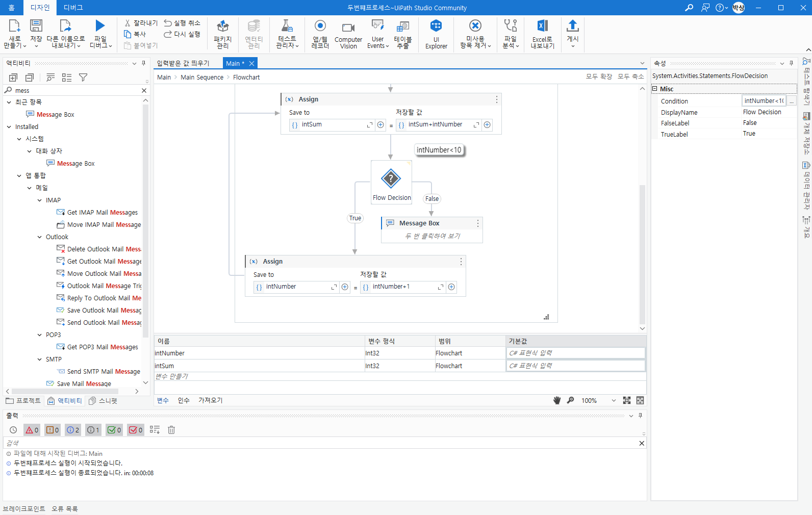
Task: Open the 브레이크포인트 panel at bottom
Action: point(24,508)
